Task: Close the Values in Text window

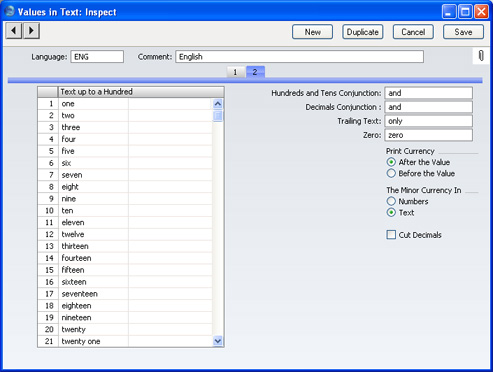Action: [481, 12]
